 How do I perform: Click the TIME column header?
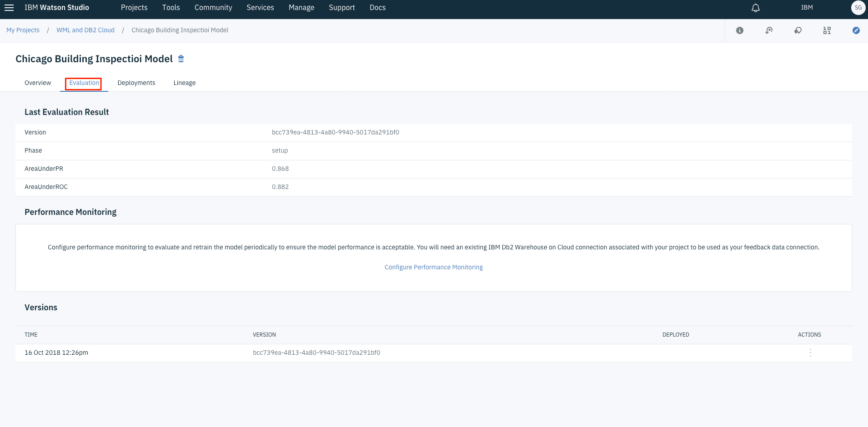coord(31,335)
